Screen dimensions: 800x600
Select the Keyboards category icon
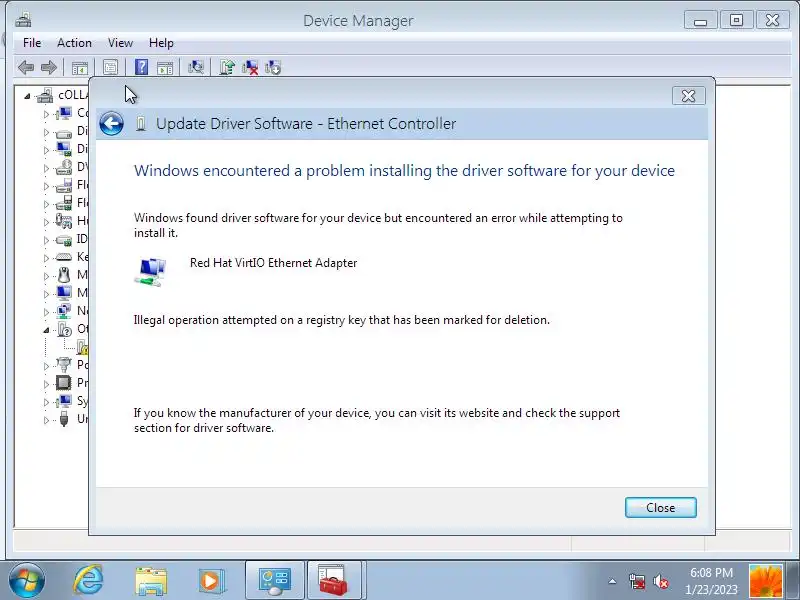point(64,257)
